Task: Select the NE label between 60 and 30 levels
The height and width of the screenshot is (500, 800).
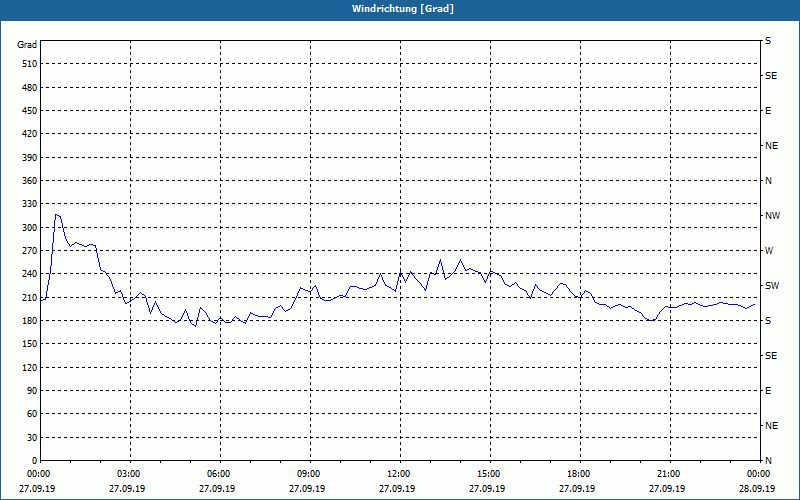Action: pyautogui.click(x=771, y=426)
